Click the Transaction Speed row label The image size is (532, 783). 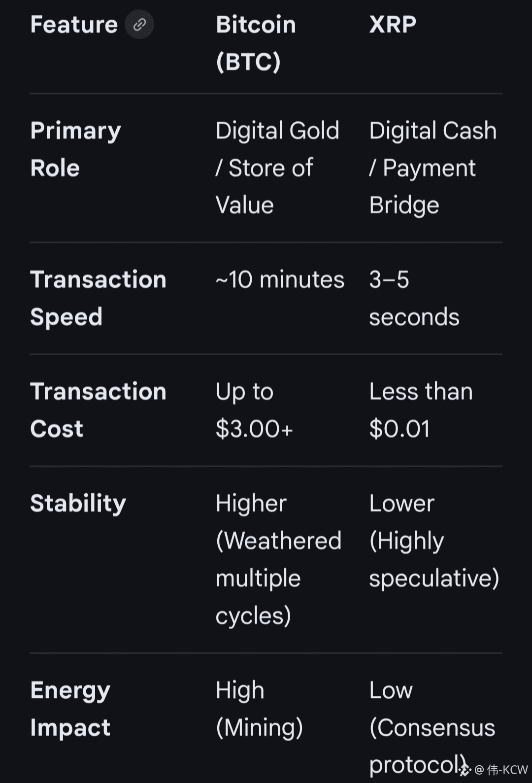coord(98,298)
